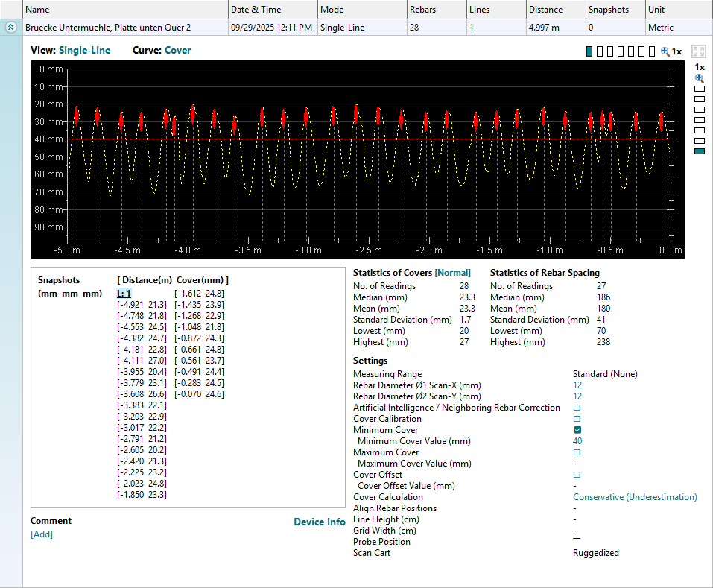Select the teal first horizontal zoom box
The height and width of the screenshot is (588, 713).
point(589,51)
